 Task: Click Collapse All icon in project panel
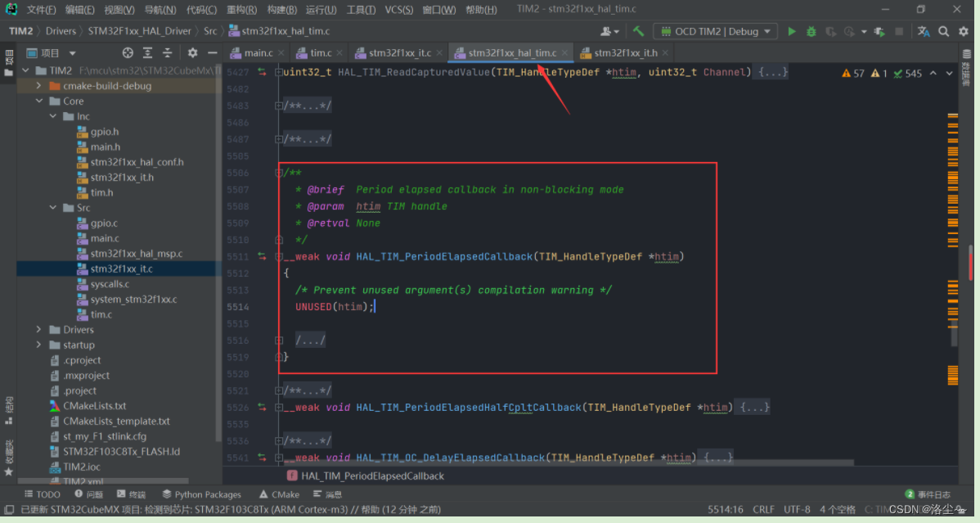167,53
